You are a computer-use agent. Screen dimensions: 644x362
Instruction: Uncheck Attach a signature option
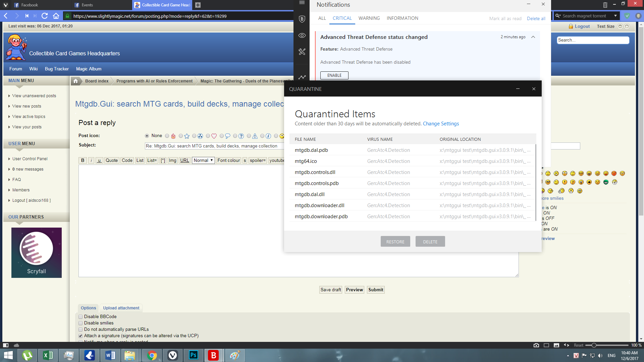[80, 336]
